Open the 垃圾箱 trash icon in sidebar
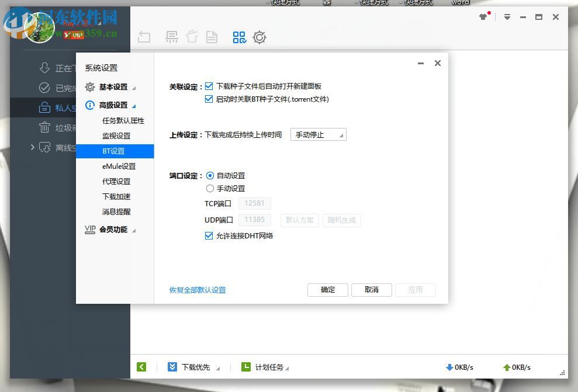The width and height of the screenshot is (578, 392). coord(46,127)
